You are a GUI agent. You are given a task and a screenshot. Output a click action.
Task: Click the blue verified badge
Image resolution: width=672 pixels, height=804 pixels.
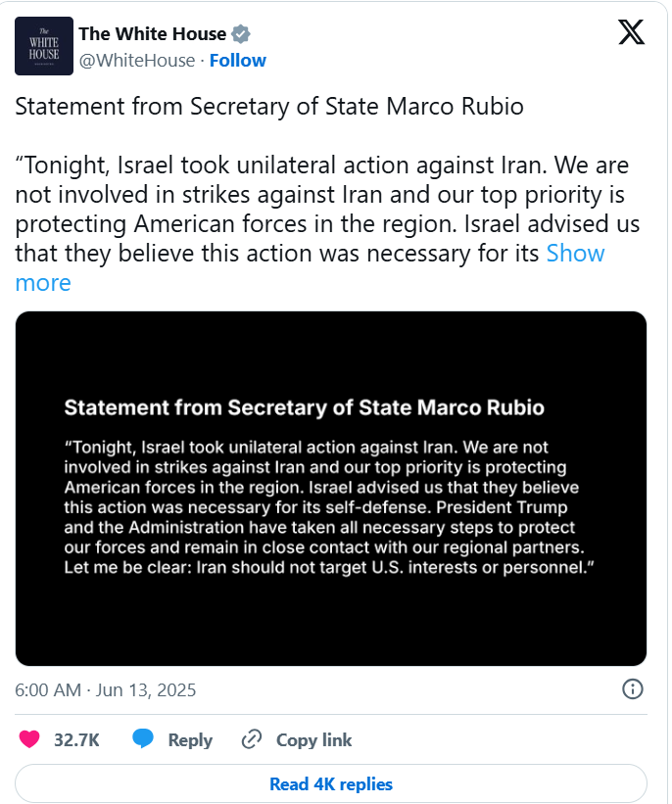point(241,34)
